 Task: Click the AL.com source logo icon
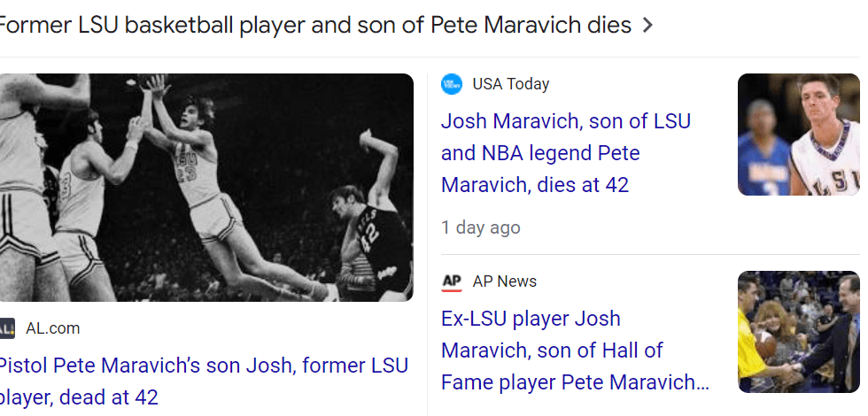click(6, 328)
